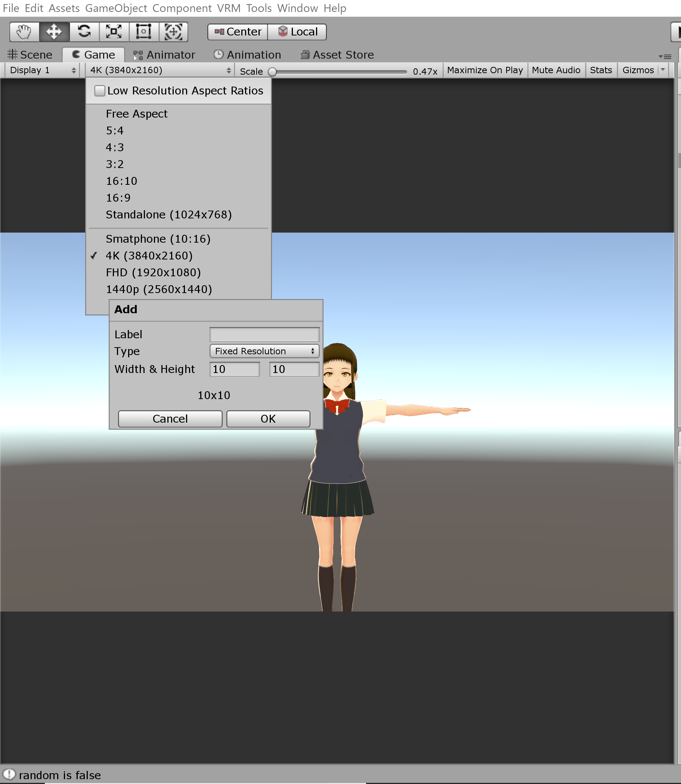The height and width of the screenshot is (784, 681).
Task: Click the console warning icon in status bar
Action: [9, 774]
